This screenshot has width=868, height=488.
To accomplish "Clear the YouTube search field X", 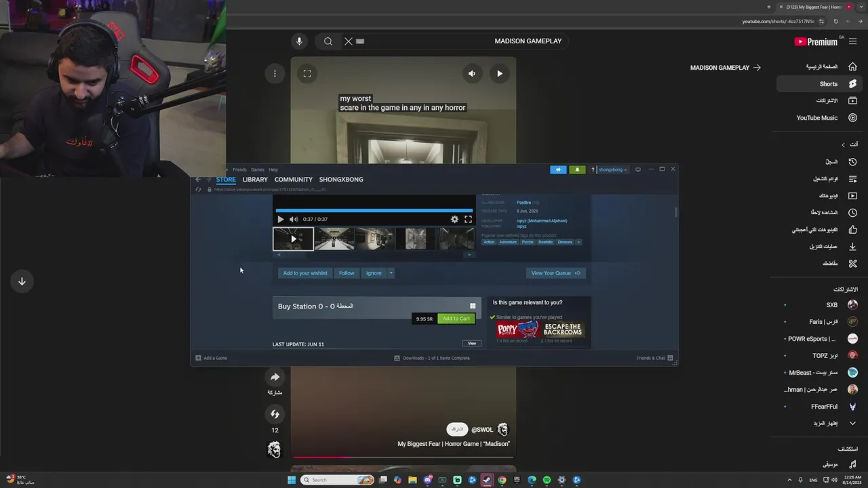I will coord(349,41).
